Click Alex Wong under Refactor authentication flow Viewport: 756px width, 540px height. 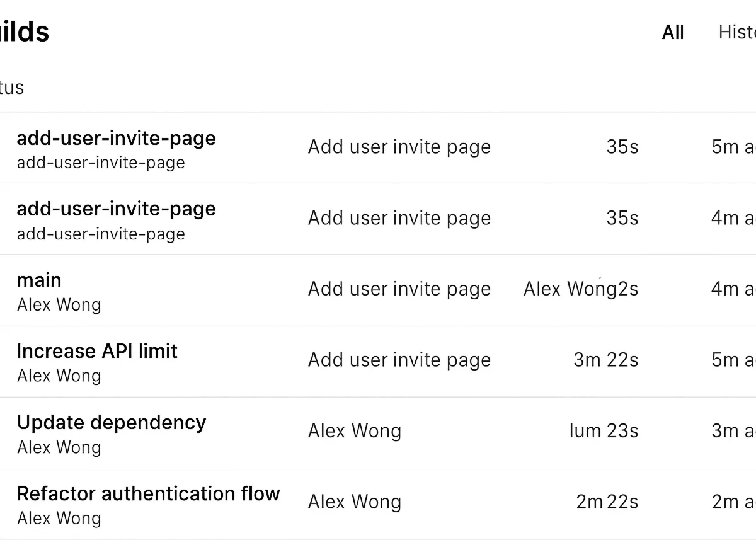[x=59, y=519]
